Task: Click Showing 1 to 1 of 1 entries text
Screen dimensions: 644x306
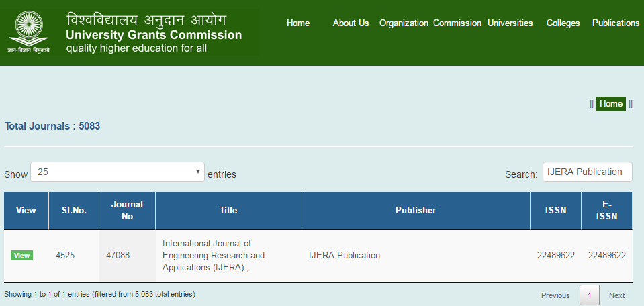Action: tap(100, 294)
